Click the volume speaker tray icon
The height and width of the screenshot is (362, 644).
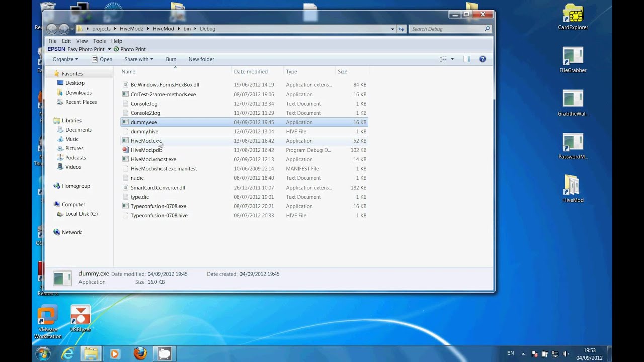click(566, 354)
